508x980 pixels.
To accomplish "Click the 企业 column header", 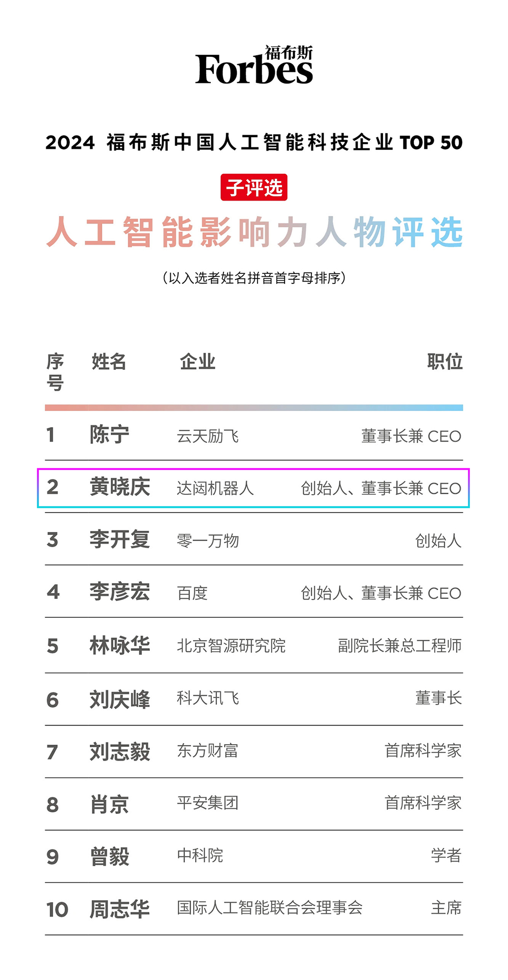I will (x=198, y=362).
